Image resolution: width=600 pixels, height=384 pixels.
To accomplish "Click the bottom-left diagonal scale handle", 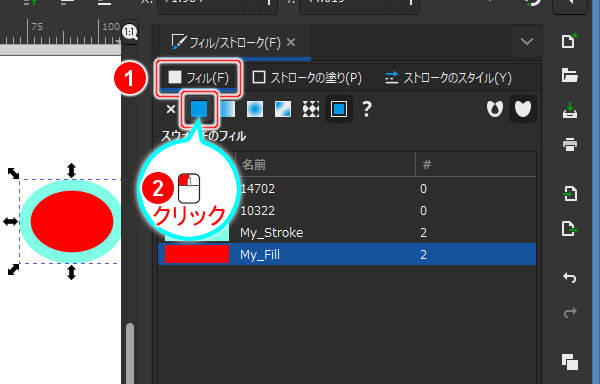I will click(13, 269).
